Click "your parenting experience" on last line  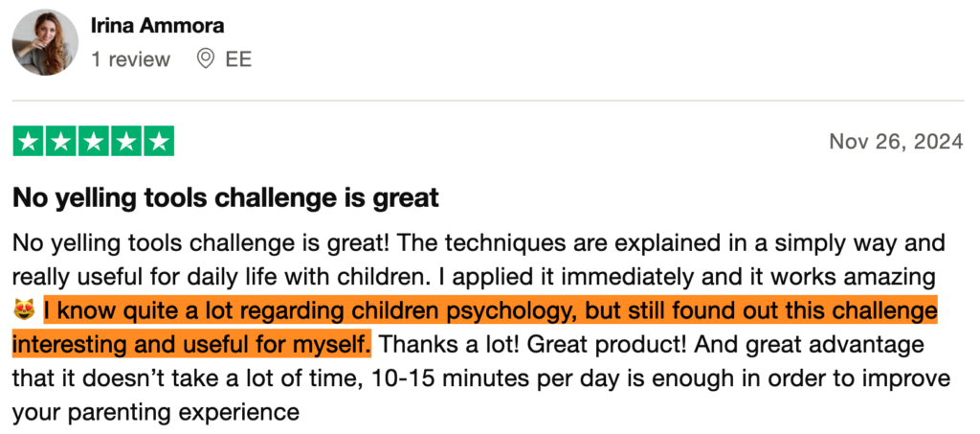[x=156, y=412]
